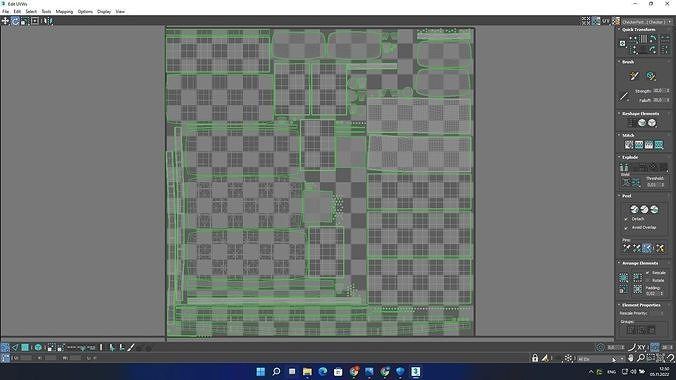Click the Zoom magnifier icon
The width and height of the screenshot is (676, 380).
point(641,358)
